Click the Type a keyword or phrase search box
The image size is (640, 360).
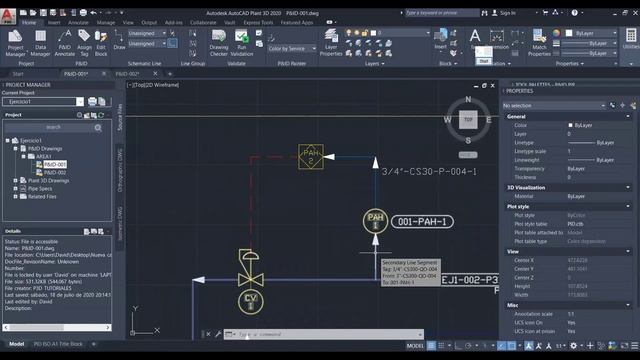click(x=442, y=13)
